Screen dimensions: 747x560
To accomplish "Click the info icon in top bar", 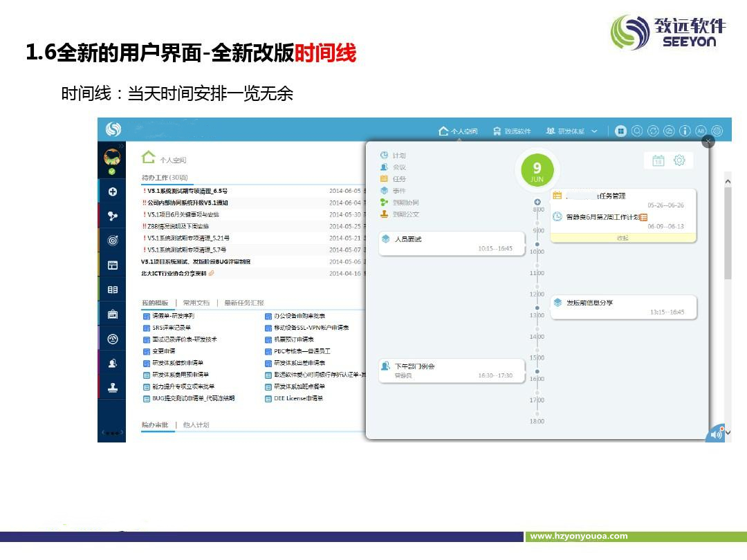I will click(x=685, y=131).
